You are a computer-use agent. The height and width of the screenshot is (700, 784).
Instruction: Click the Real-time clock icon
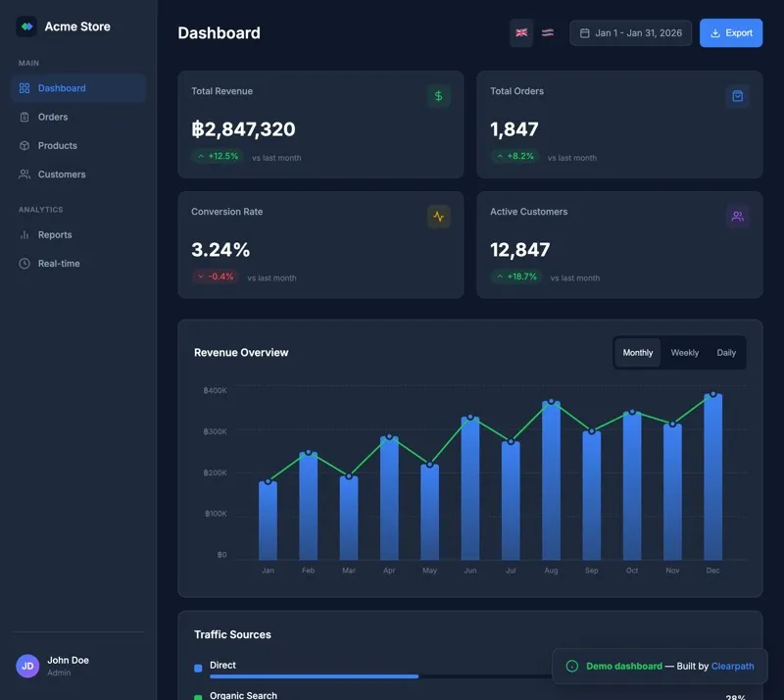pos(27,263)
